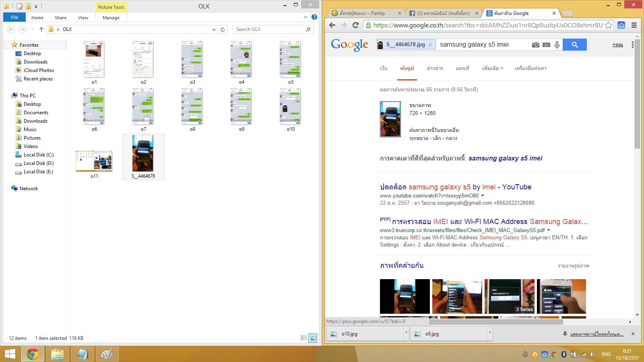Screen dimensions: 644x362
Task: Click the Properties icon in quick access toolbar
Action: (x=20, y=6)
